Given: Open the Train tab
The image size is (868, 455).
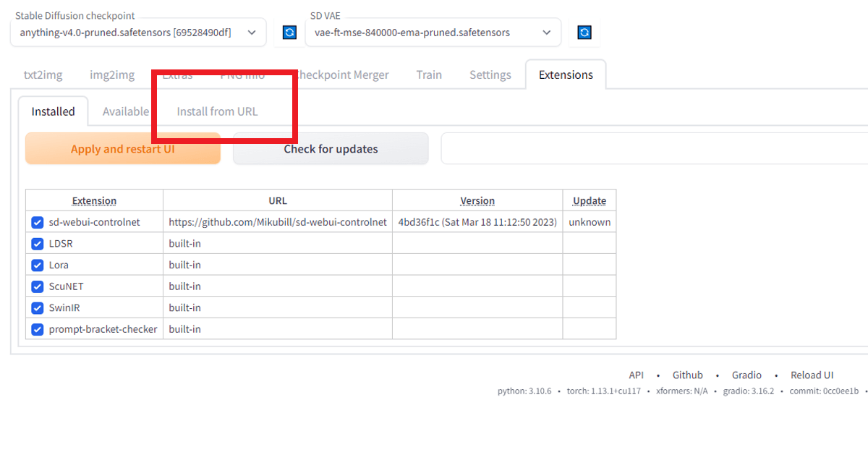Looking at the screenshot, I should tap(429, 75).
